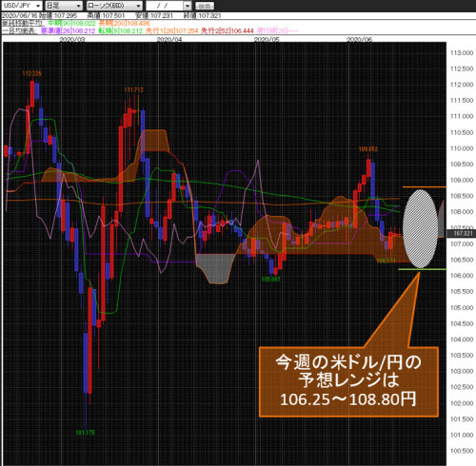This screenshot has height=466, width=476.
Task: Click the 先行2[52]106.444 indicator value
Action: click(228, 30)
